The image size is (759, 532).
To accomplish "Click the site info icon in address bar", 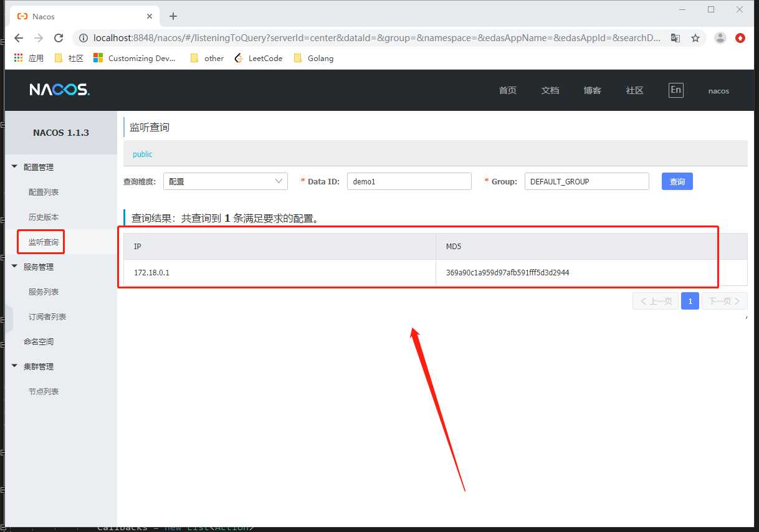I will pyautogui.click(x=84, y=38).
